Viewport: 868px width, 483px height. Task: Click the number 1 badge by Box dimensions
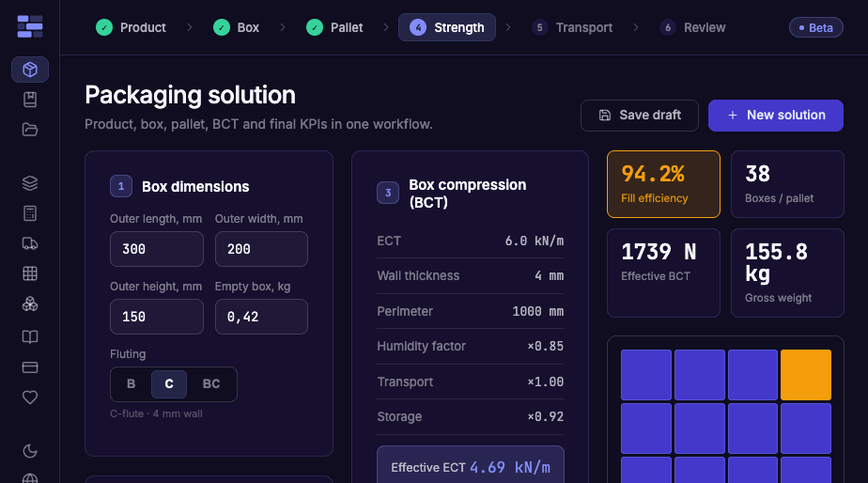pos(121,186)
